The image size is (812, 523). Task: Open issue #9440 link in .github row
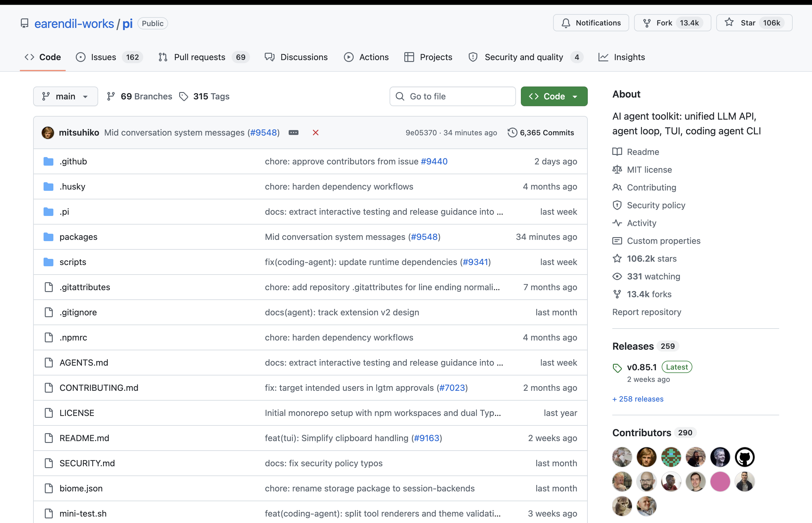point(434,161)
